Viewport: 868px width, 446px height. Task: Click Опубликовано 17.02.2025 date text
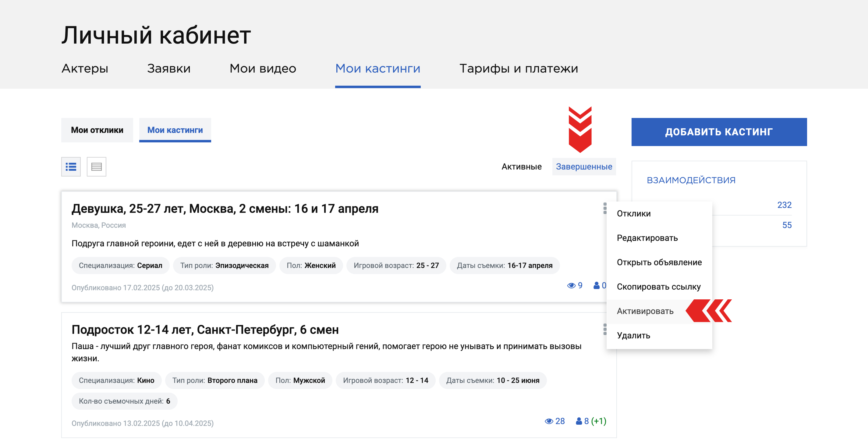click(143, 287)
